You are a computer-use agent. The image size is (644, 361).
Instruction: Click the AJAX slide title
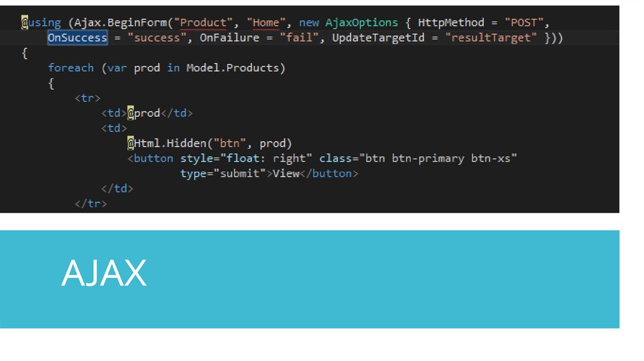tap(104, 274)
